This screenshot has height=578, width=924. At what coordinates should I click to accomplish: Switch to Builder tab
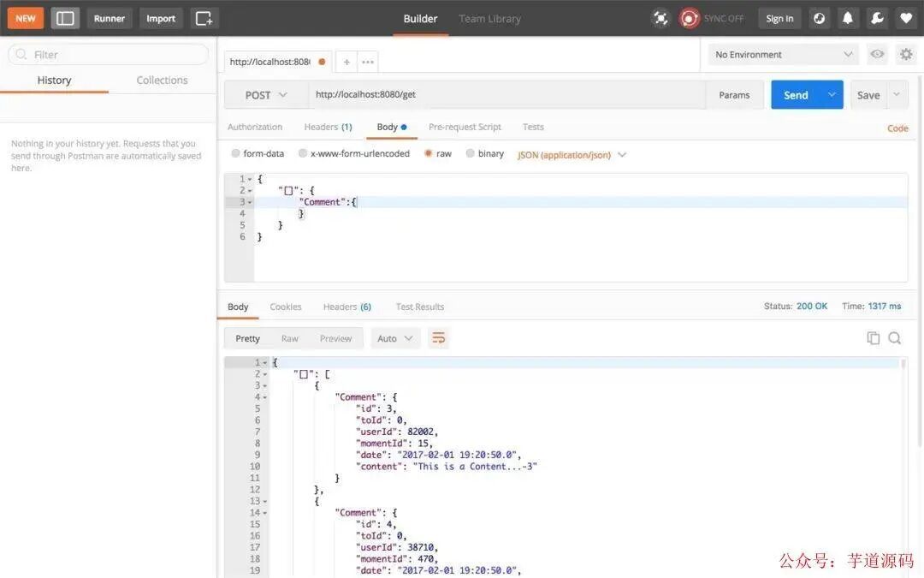click(x=420, y=19)
